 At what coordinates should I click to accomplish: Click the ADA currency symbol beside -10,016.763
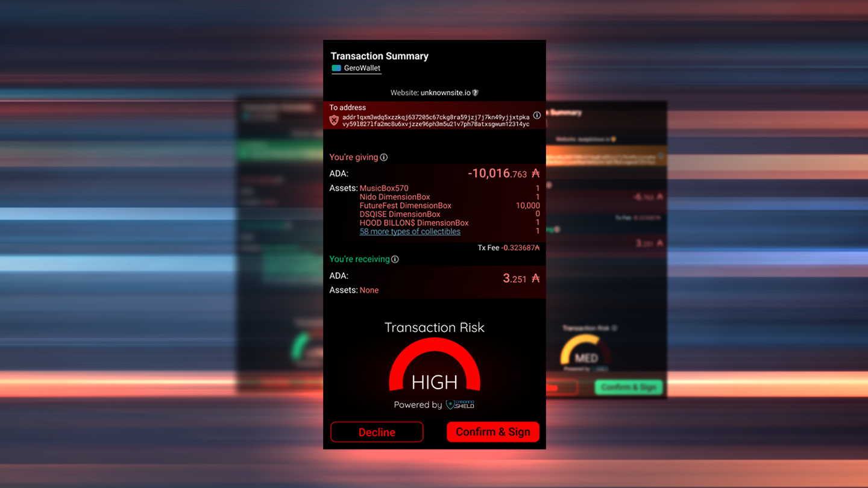click(535, 174)
